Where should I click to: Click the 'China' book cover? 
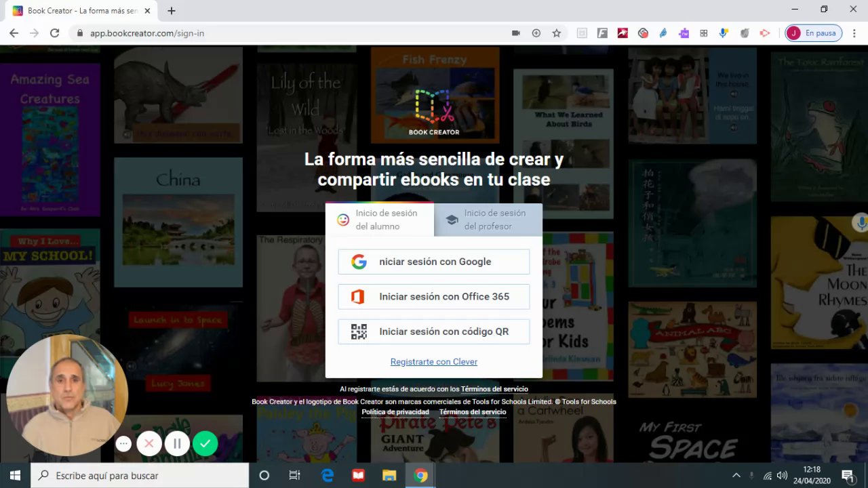(178, 222)
